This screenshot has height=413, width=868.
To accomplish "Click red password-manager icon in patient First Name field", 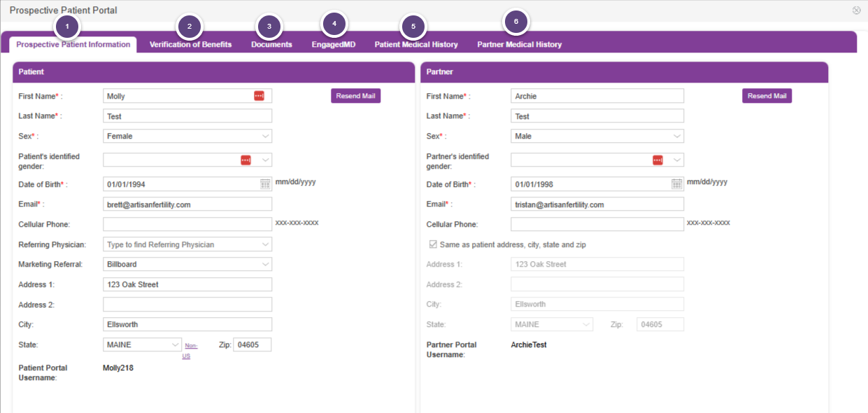I will [x=259, y=96].
